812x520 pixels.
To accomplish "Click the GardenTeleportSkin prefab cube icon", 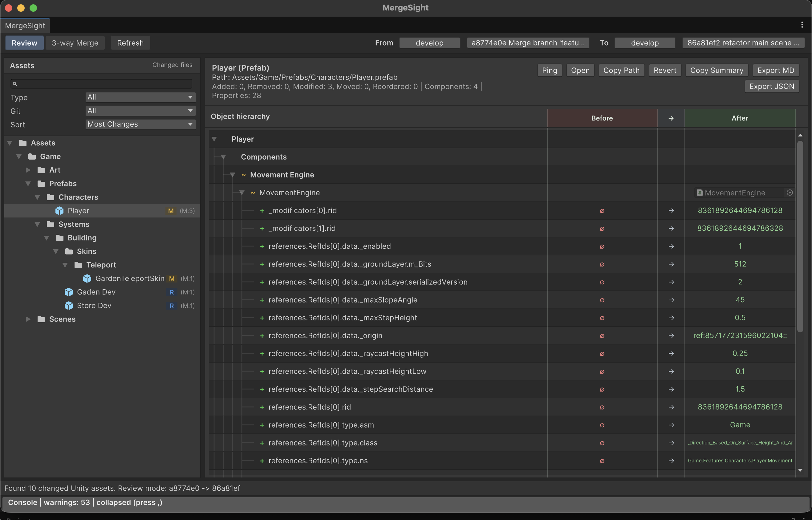I will tap(87, 278).
